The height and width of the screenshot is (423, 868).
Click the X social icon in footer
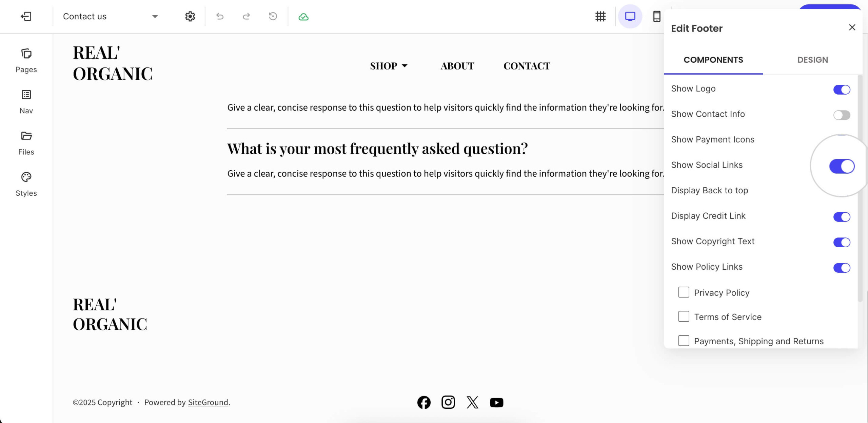(x=472, y=402)
